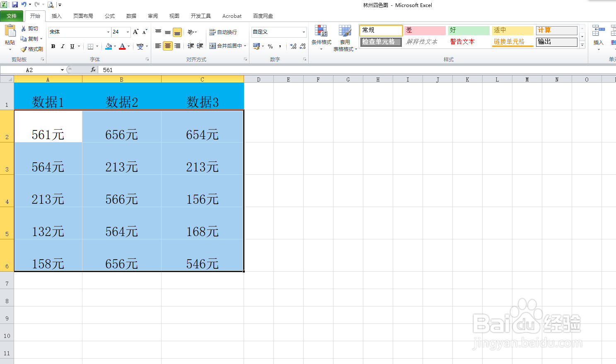Switch to Page Layout (页面布局) tab
This screenshot has height=364, width=616.
(83, 16)
